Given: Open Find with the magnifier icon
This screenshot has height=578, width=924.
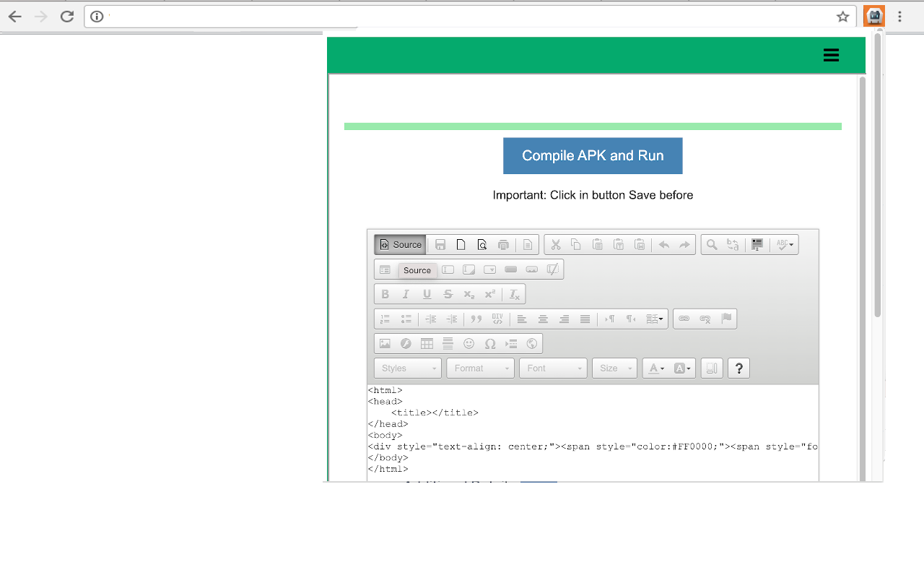Looking at the screenshot, I should coord(712,245).
